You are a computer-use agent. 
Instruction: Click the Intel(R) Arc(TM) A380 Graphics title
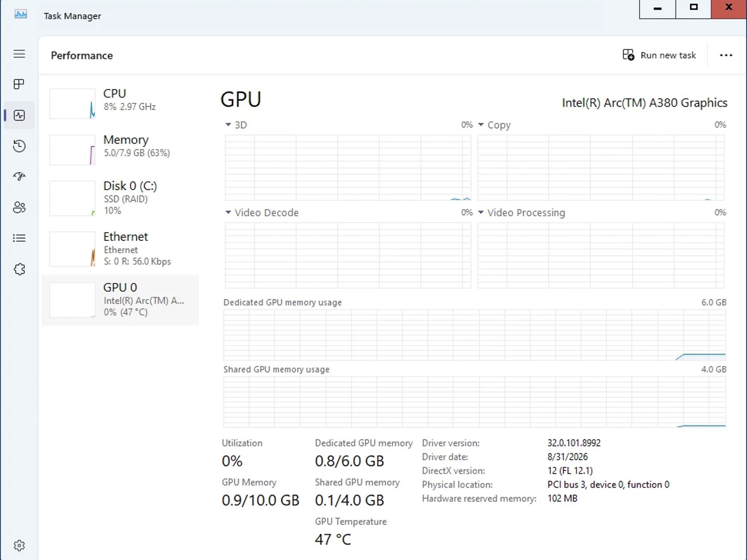click(x=645, y=103)
